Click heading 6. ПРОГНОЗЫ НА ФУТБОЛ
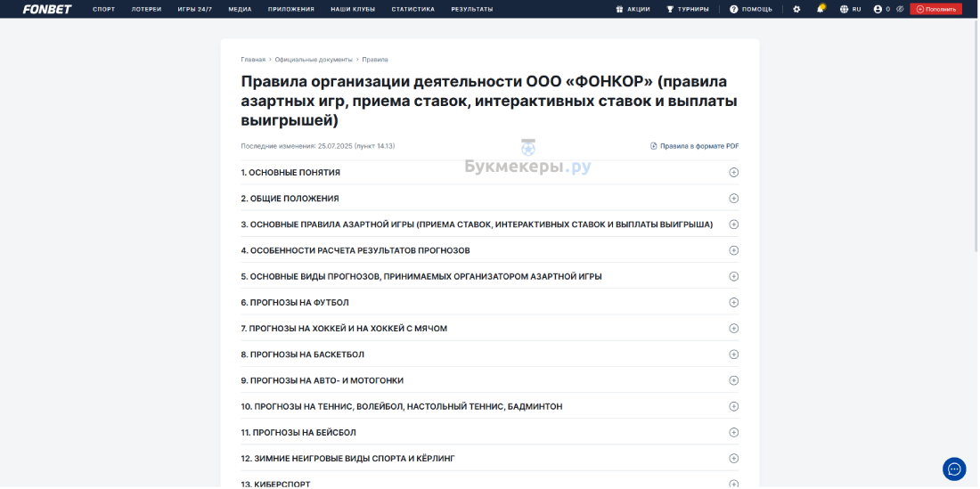Image resolution: width=980 pixels, height=489 pixels. point(295,302)
